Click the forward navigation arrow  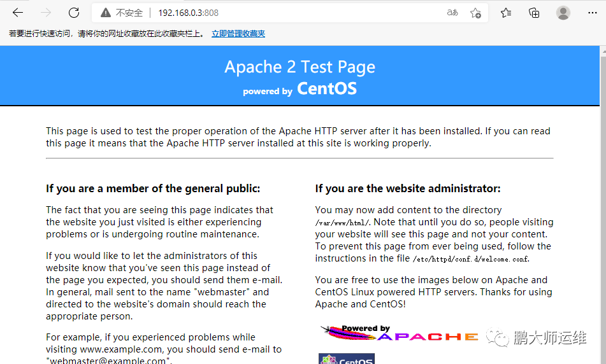click(x=46, y=13)
